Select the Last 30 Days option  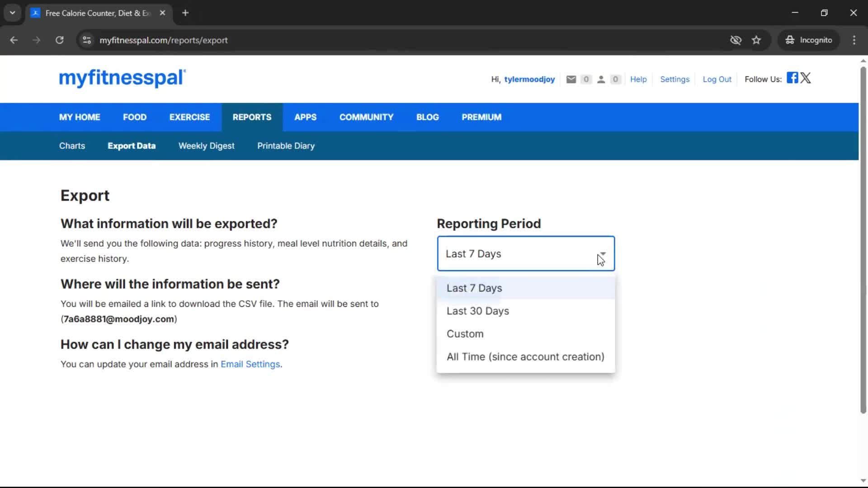526,311
